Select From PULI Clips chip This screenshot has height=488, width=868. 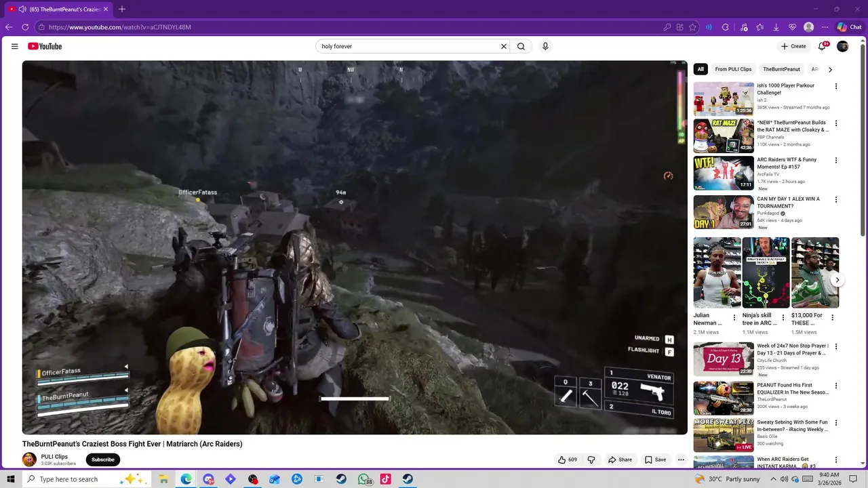[x=733, y=69]
